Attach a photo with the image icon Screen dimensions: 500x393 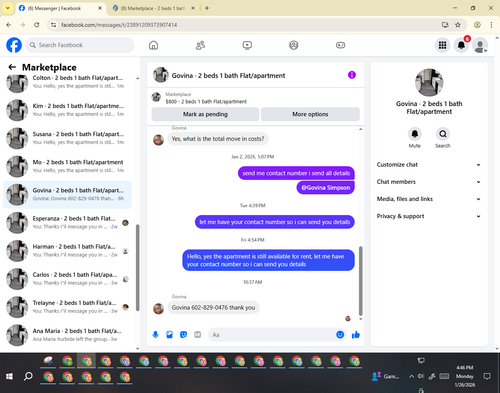click(169, 334)
